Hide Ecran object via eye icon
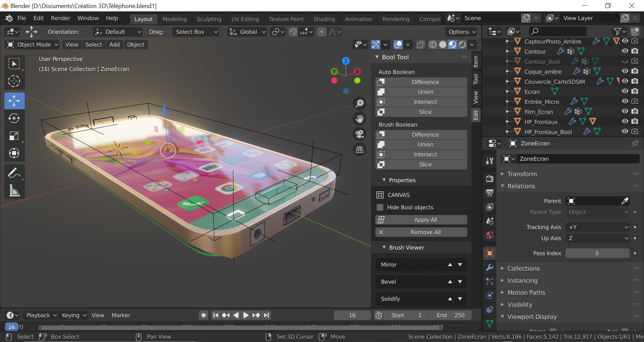644x342 pixels. (625, 91)
